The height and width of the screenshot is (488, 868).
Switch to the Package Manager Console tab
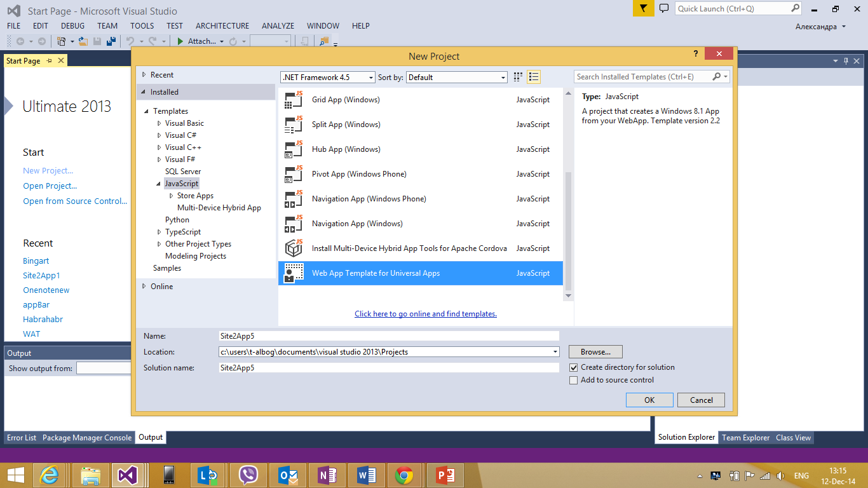click(87, 437)
